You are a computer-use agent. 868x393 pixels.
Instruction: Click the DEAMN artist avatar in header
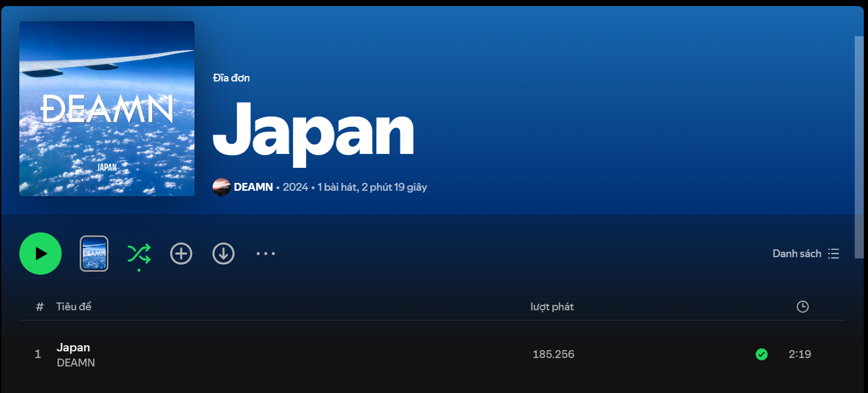pyautogui.click(x=222, y=187)
